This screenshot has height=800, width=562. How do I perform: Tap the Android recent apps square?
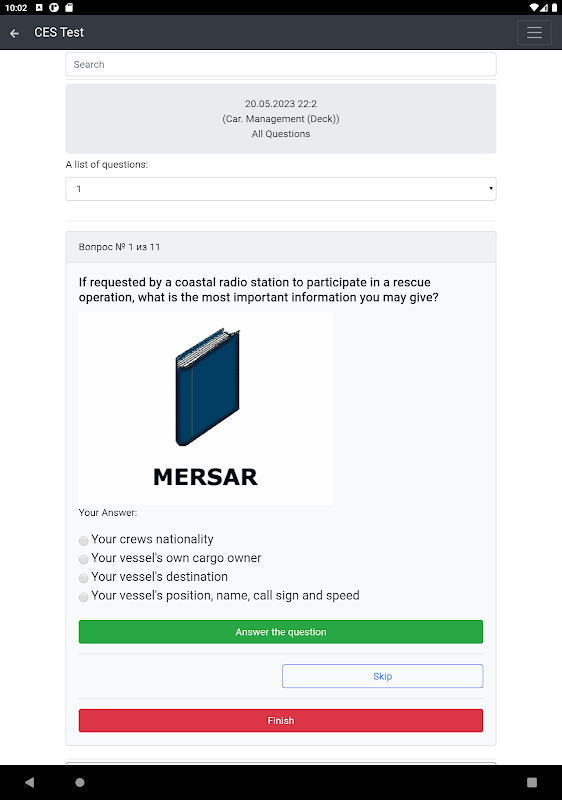tap(532, 782)
